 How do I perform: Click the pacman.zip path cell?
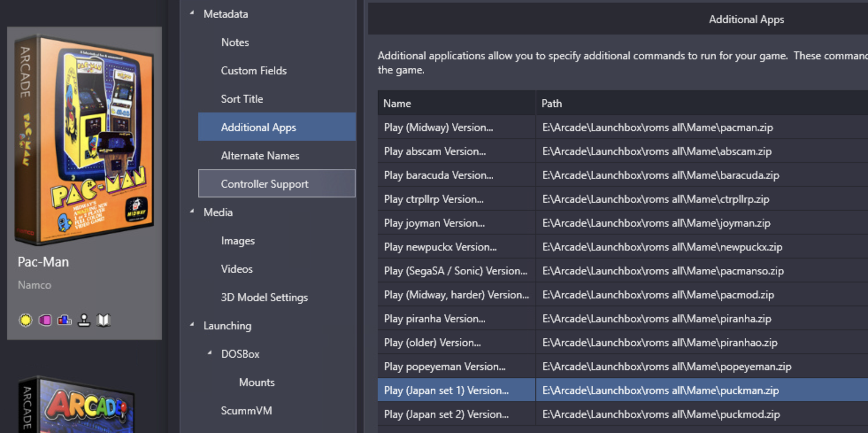click(x=702, y=128)
